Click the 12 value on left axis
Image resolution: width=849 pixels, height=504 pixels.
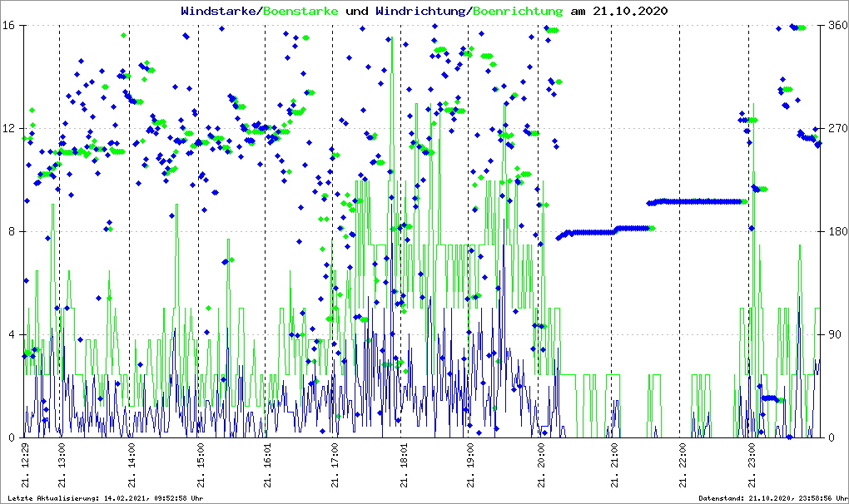tap(11, 129)
